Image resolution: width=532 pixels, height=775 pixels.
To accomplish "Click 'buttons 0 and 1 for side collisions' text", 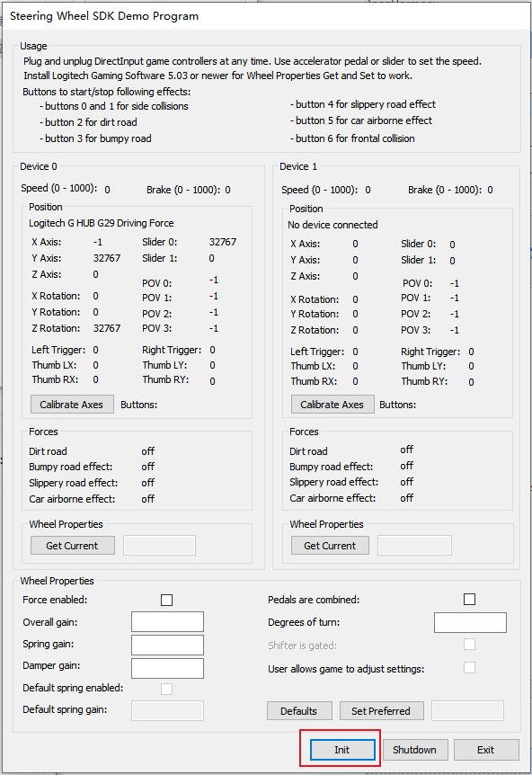I will [117, 106].
